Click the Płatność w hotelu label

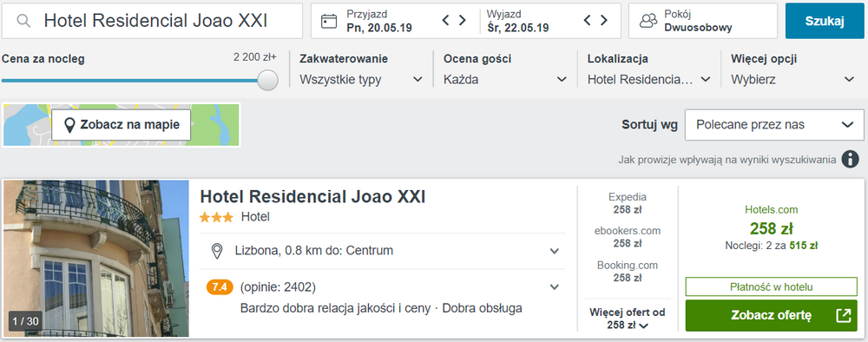[771, 286]
